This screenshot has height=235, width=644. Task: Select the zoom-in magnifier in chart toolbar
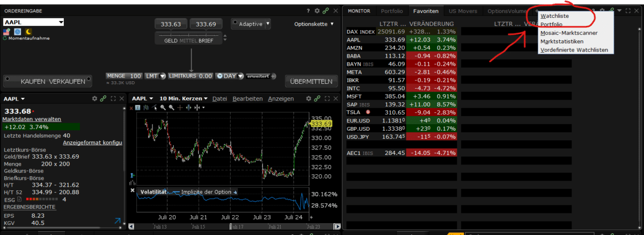point(163,108)
